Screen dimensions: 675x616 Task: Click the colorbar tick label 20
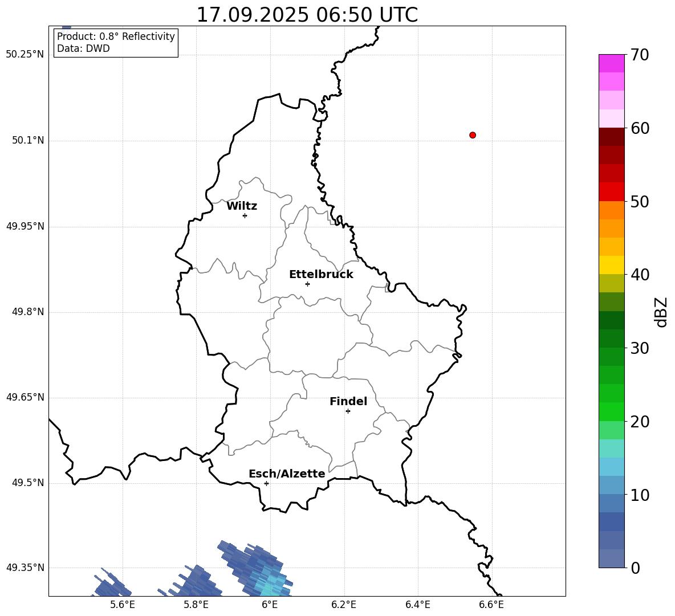coord(640,422)
